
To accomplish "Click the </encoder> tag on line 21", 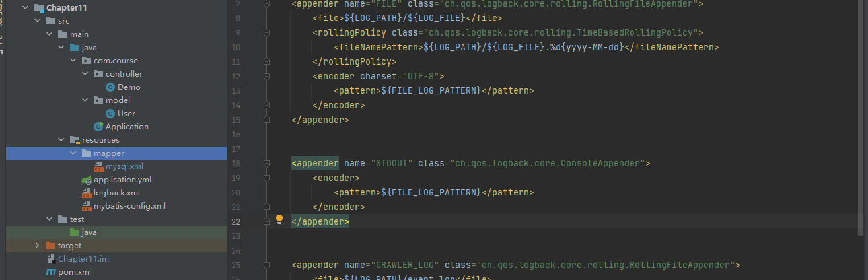I will [x=339, y=207].
